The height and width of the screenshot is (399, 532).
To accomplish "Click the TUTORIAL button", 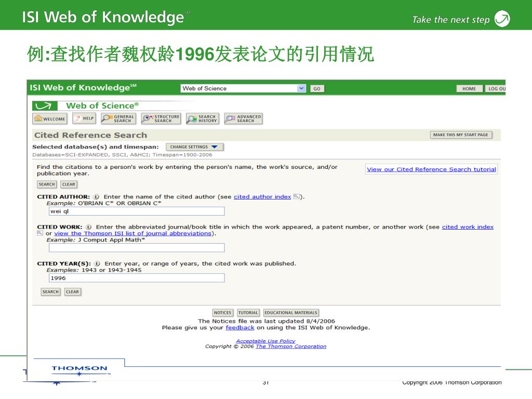I will point(248,313).
